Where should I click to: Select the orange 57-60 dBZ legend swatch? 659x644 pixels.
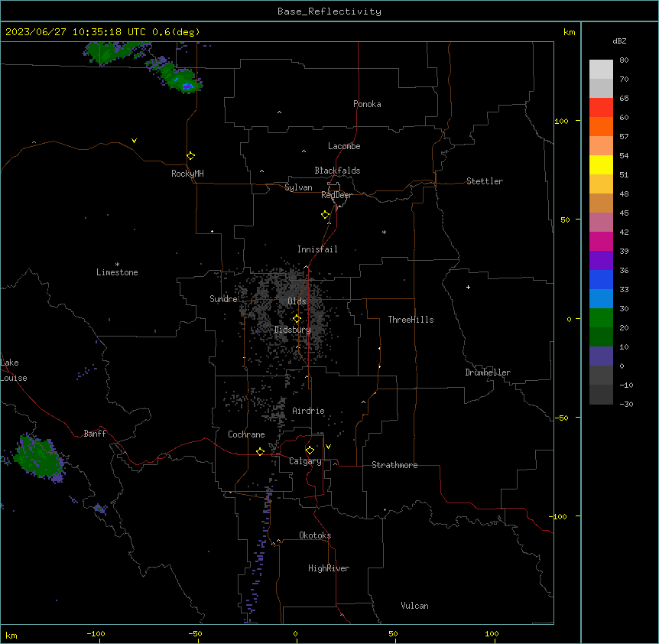tap(601, 126)
